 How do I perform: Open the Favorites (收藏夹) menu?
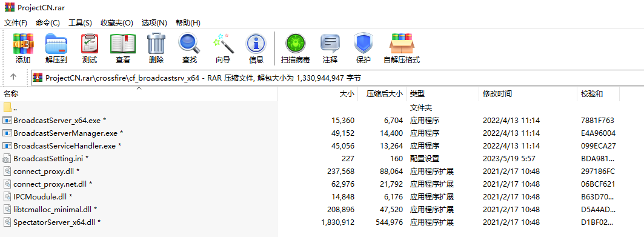pyautogui.click(x=117, y=22)
